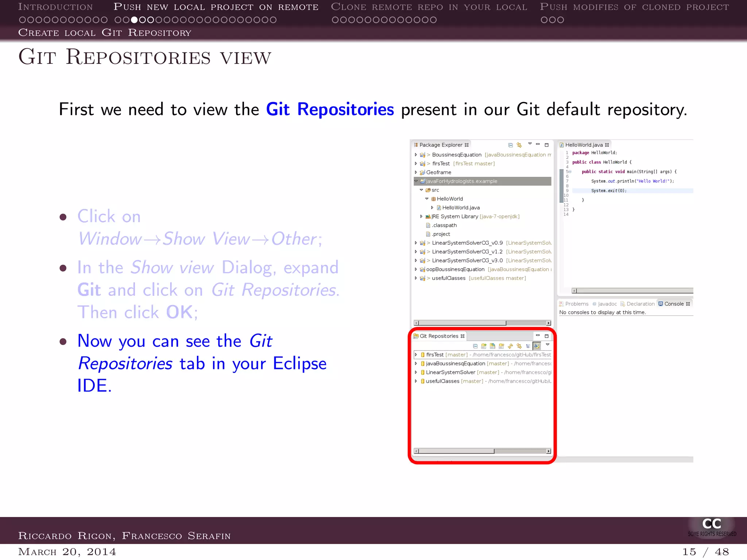Switch to the Declaration tab

[x=638, y=304]
